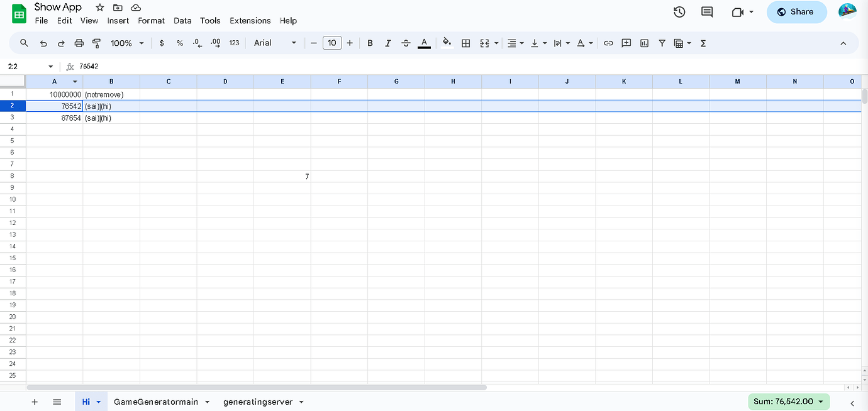Viewport: 868px width, 411px height.
Task: Open the Format menu
Action: click(151, 20)
